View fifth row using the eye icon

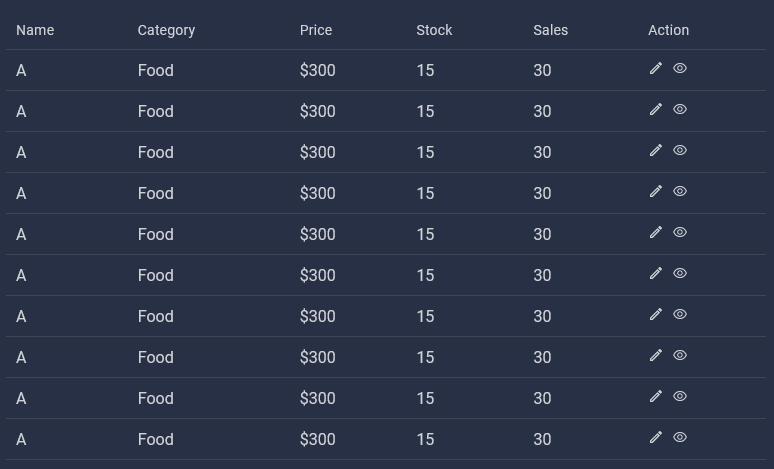pyautogui.click(x=680, y=232)
